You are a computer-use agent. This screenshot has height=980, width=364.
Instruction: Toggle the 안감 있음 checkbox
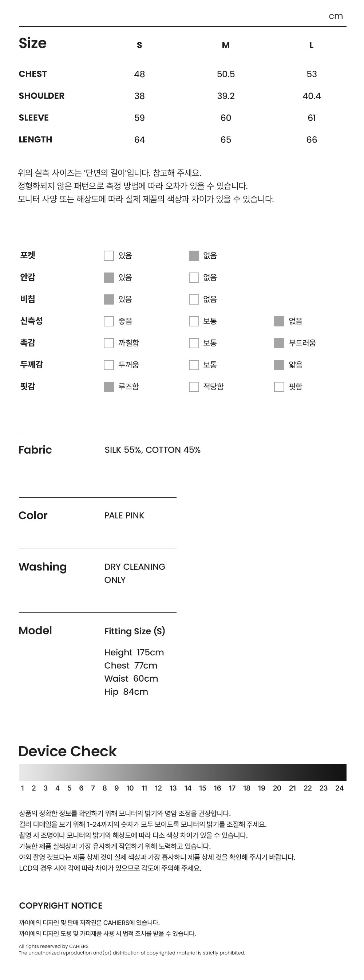(x=109, y=278)
